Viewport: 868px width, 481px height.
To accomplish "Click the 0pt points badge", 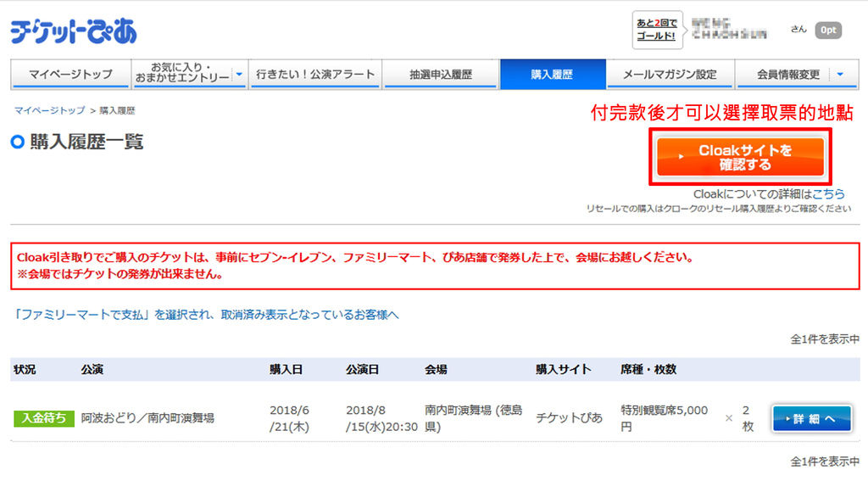I will 828,30.
